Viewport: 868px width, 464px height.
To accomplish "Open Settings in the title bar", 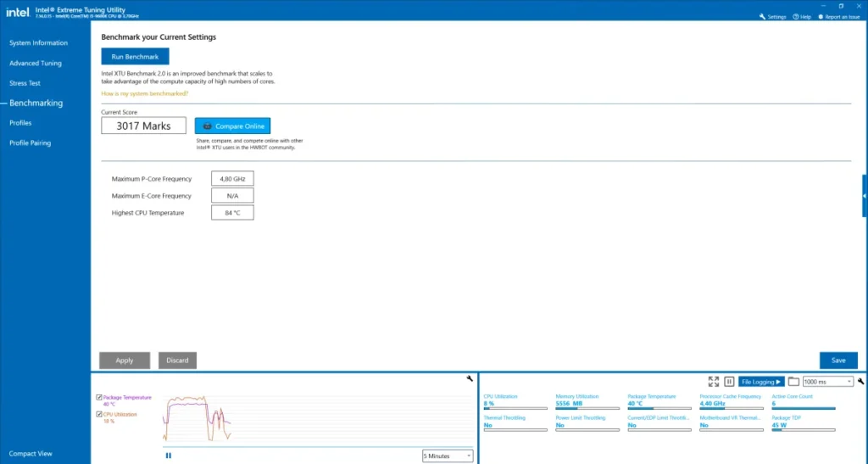I will (x=773, y=17).
